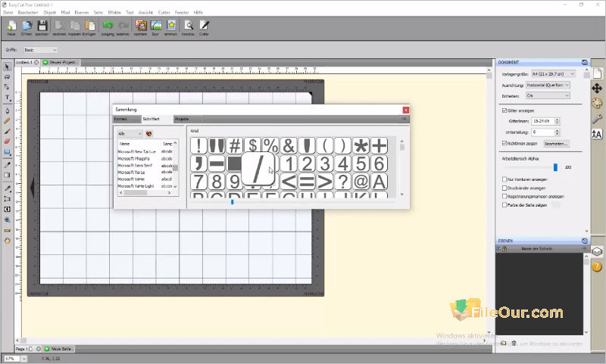
Task: Open the Datei menu
Action: pyautogui.click(x=8, y=12)
